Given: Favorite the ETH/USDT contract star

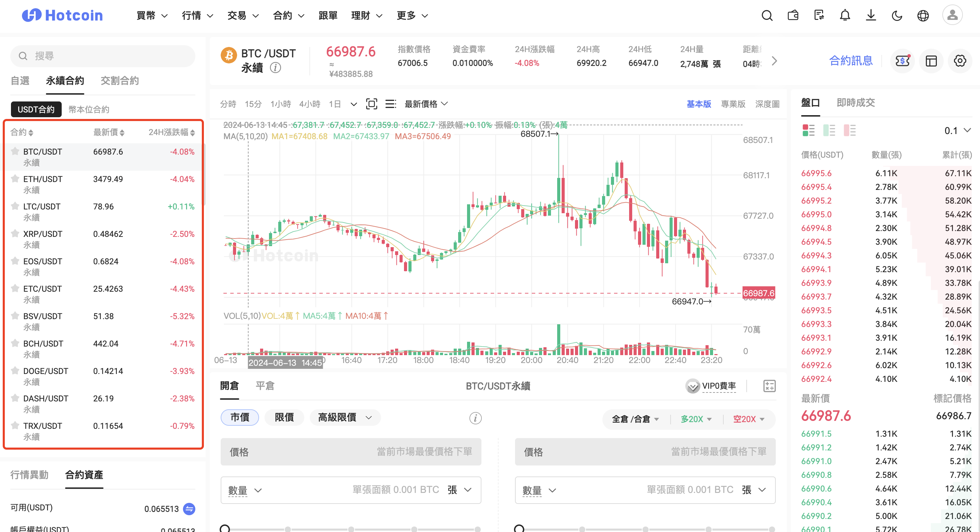Looking at the screenshot, I should [x=15, y=179].
